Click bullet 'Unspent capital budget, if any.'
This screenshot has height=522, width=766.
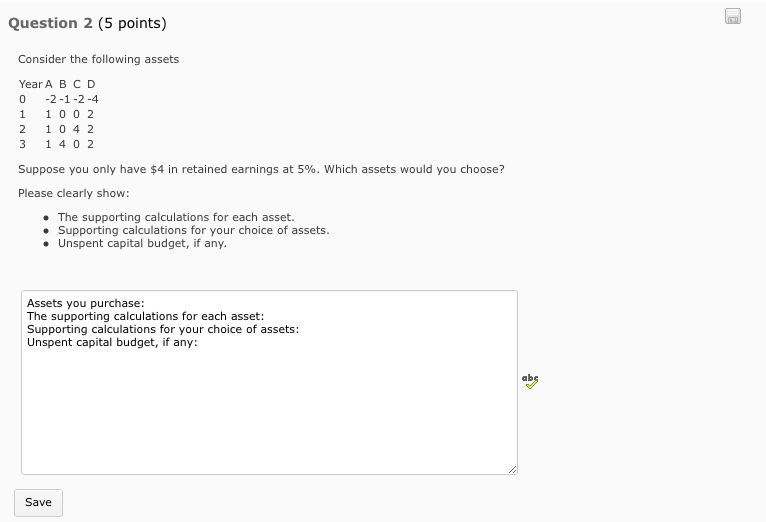click(x=142, y=243)
